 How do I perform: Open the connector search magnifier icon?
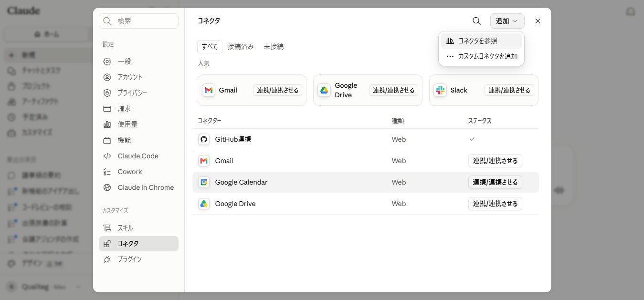point(476,21)
